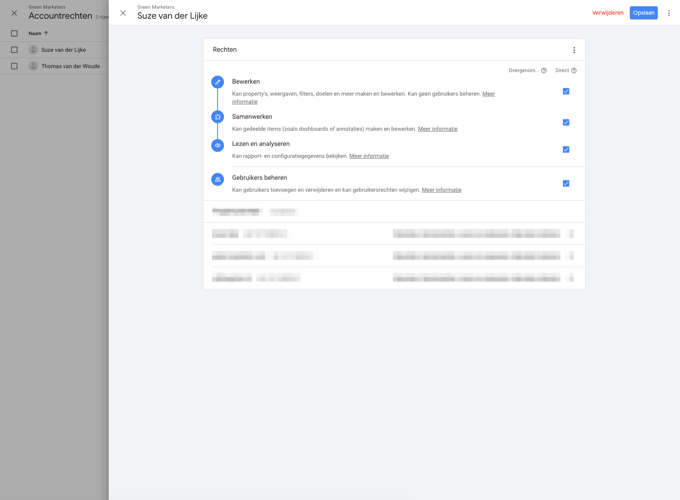This screenshot has height=500, width=680.
Task: Click the Samenwerken icon
Action: 217,117
